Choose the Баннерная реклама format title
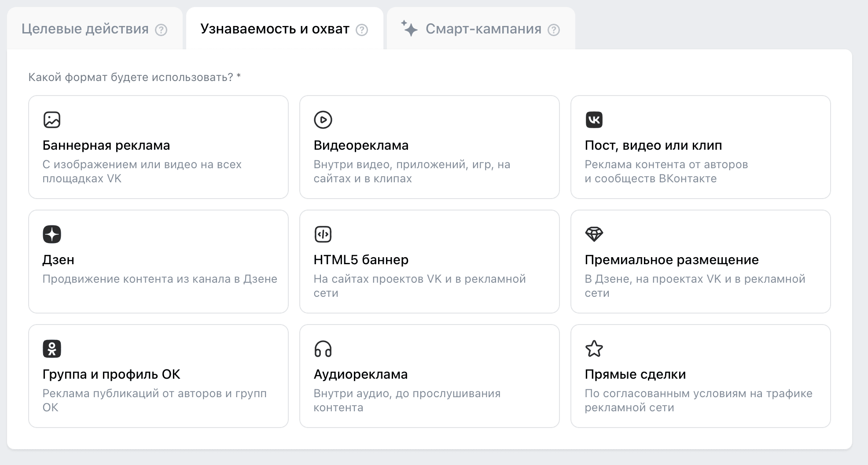The height and width of the screenshot is (465, 868). click(106, 145)
